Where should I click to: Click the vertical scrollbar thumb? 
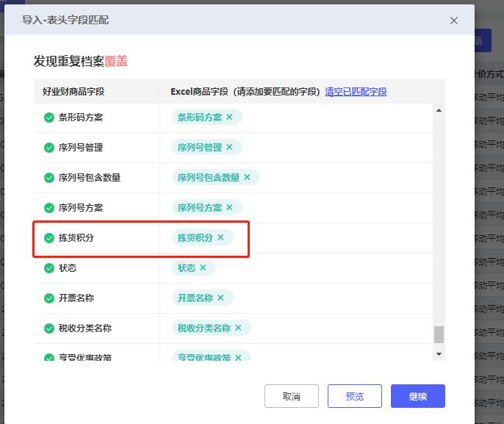pyautogui.click(x=439, y=334)
